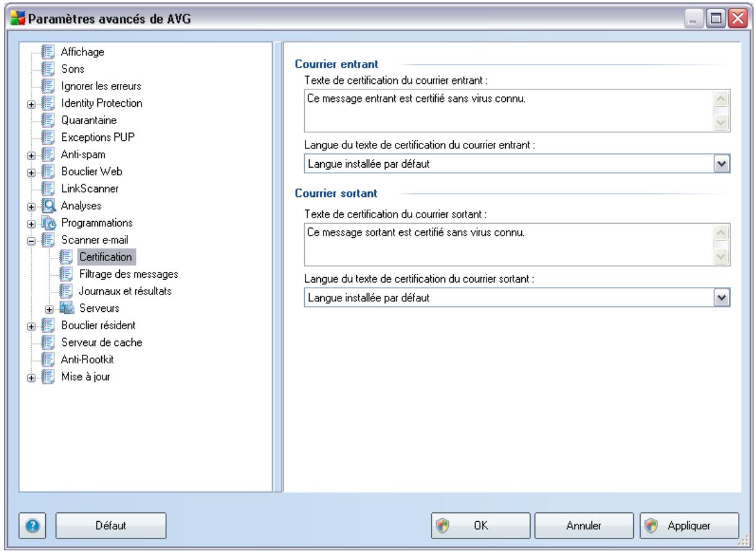Select Affichage in the settings tree
Viewport: 756px width, 551px height.
pyautogui.click(x=82, y=52)
